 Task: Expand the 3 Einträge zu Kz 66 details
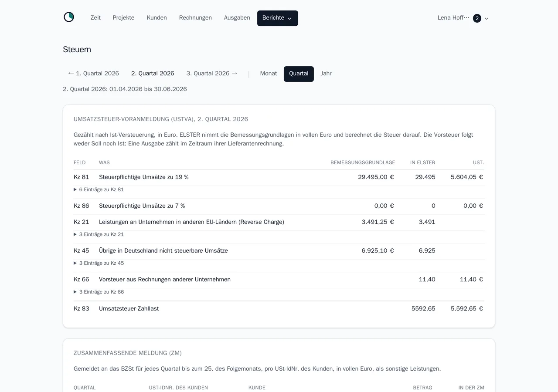[x=99, y=292]
